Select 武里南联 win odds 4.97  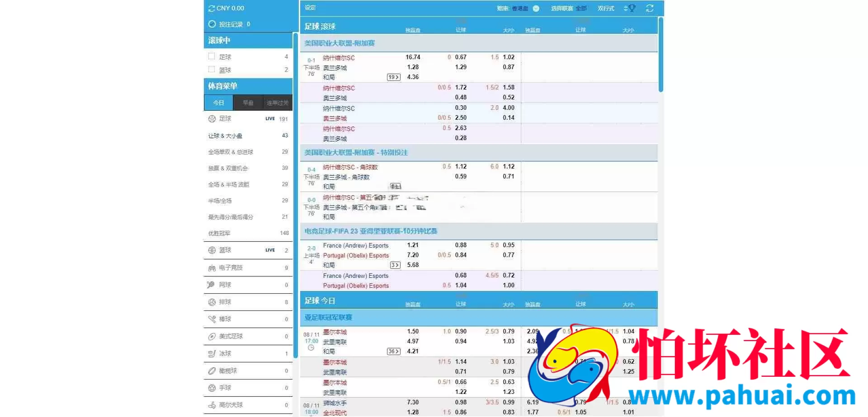pyautogui.click(x=413, y=342)
